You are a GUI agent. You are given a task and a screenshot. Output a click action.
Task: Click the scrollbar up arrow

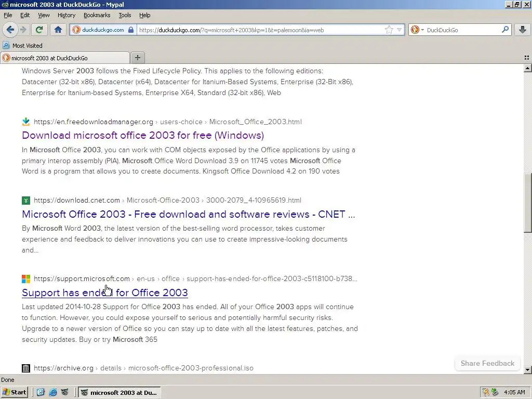527,68
